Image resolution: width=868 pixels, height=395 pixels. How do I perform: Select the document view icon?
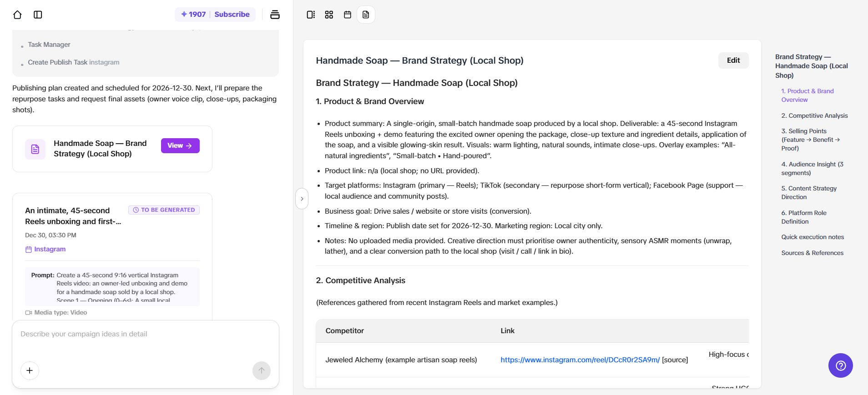pyautogui.click(x=366, y=15)
